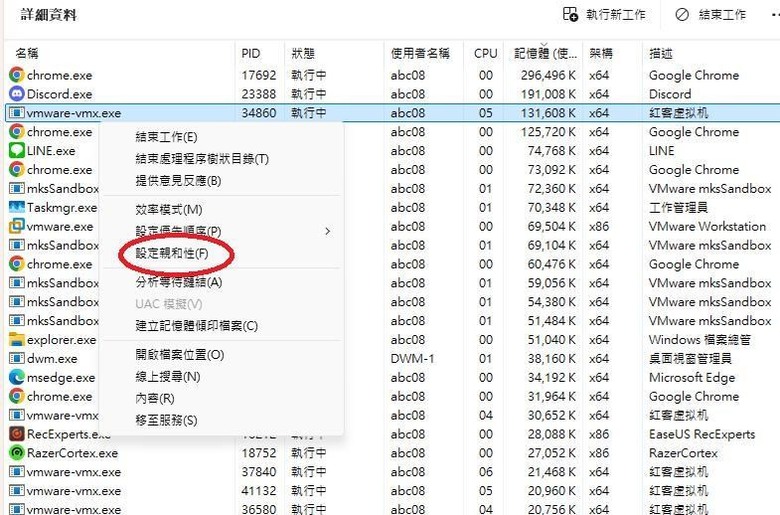Click the chrome.exe icon with 73,092 K memory

coord(16,170)
